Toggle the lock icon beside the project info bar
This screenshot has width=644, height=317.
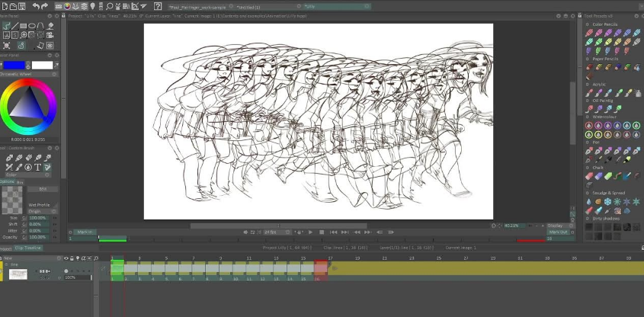63,15
